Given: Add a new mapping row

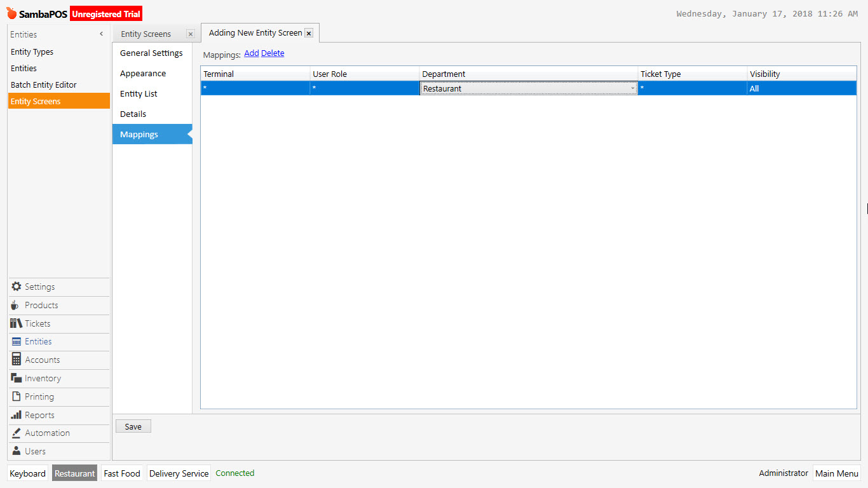Looking at the screenshot, I should (x=251, y=54).
